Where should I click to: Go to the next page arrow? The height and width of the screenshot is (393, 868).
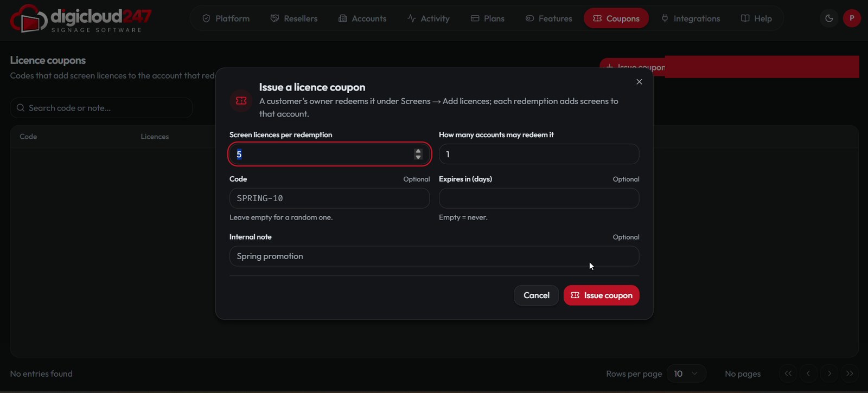tap(829, 373)
